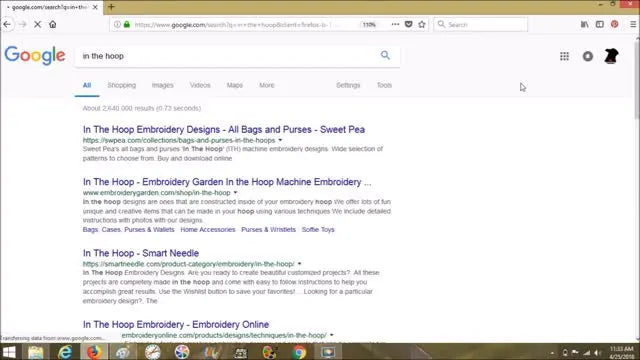Expand options arrow beside smartneedle.com URL

tap(299, 264)
